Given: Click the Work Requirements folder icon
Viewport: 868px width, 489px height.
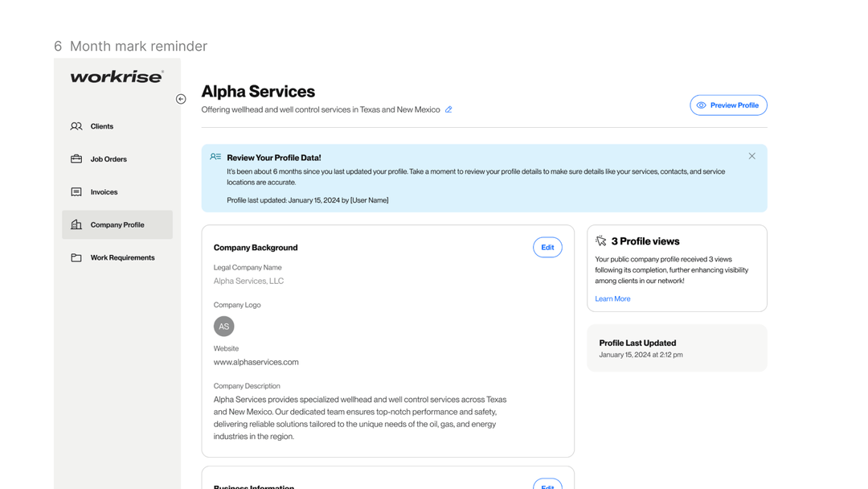Looking at the screenshot, I should click(x=76, y=258).
